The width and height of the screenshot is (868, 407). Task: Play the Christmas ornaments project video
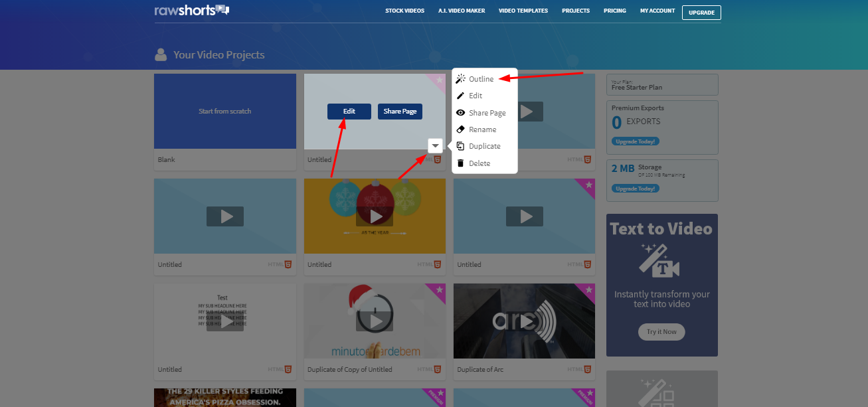coord(375,216)
